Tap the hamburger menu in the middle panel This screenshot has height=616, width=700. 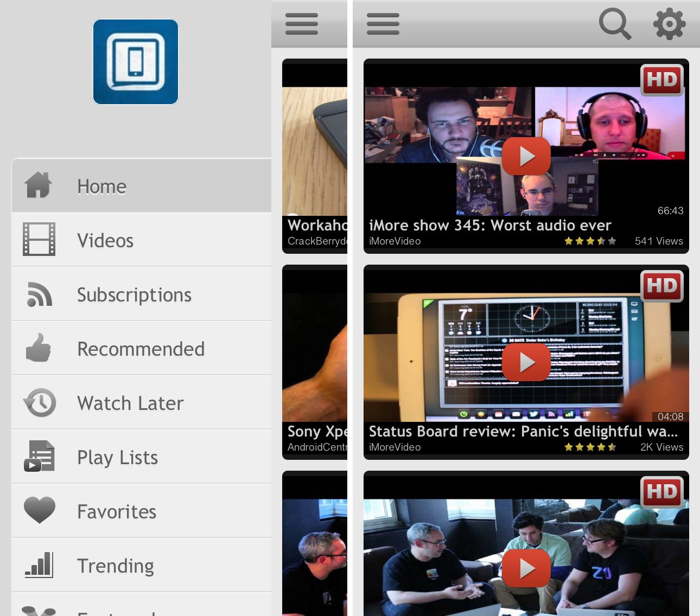pyautogui.click(x=302, y=24)
